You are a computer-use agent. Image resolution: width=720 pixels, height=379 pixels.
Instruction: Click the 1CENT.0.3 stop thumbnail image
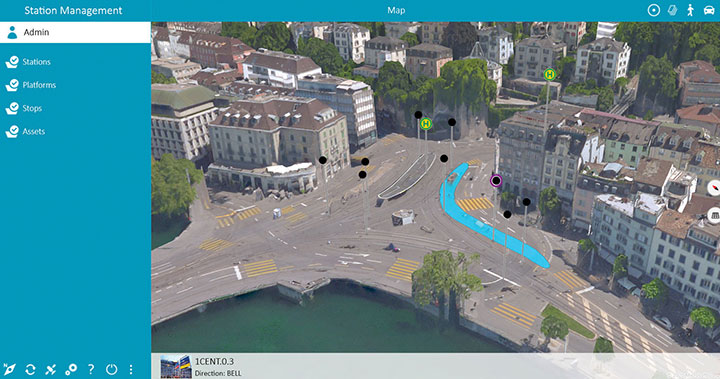[x=176, y=367]
